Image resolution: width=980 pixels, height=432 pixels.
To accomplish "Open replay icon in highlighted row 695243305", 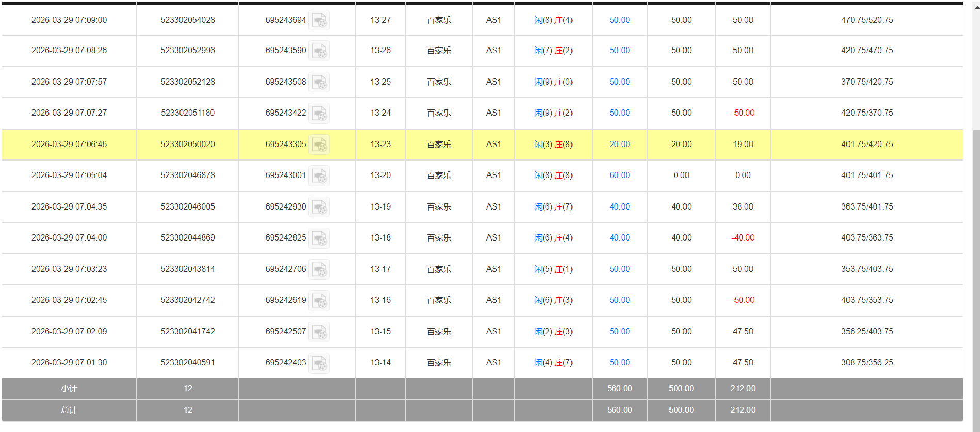I will click(x=319, y=145).
